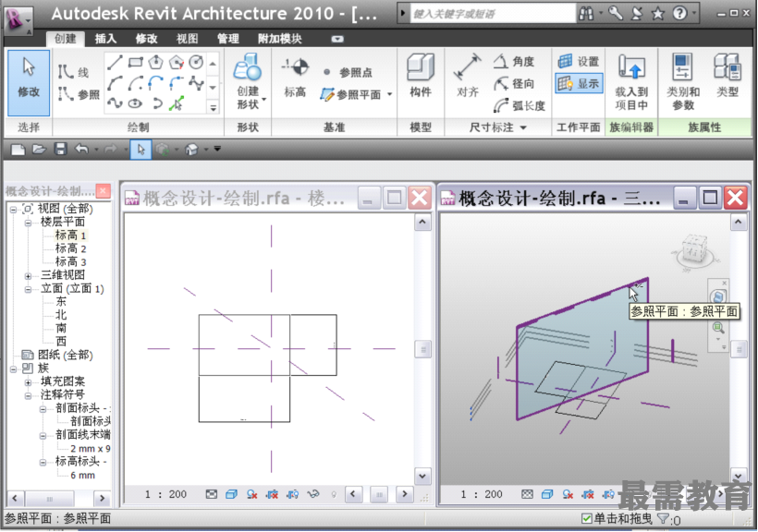
Task: Toggle the 单击和拖曳 checkbox
Action: point(586,519)
